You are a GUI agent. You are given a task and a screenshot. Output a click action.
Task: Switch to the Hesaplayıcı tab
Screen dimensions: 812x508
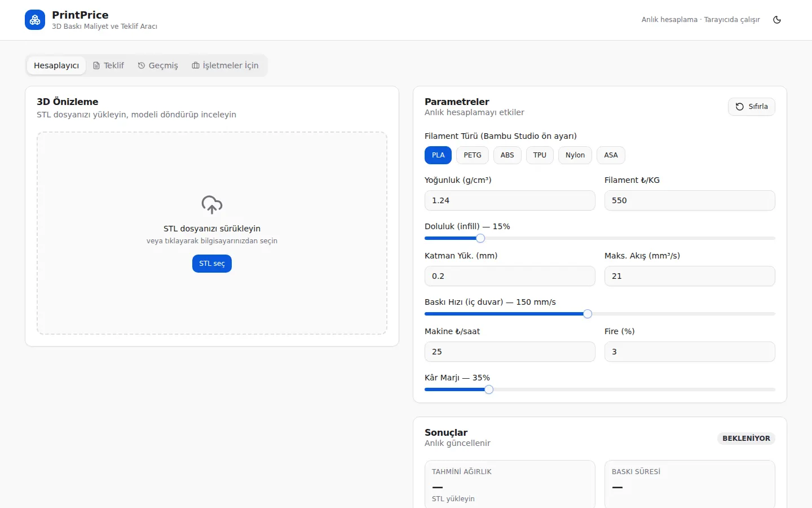coord(56,65)
